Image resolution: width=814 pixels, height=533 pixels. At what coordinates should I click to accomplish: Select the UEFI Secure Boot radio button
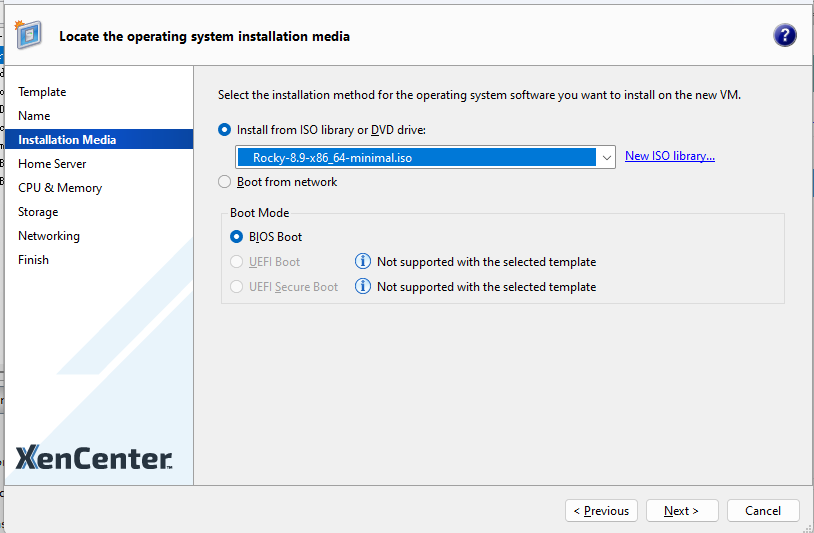(237, 287)
